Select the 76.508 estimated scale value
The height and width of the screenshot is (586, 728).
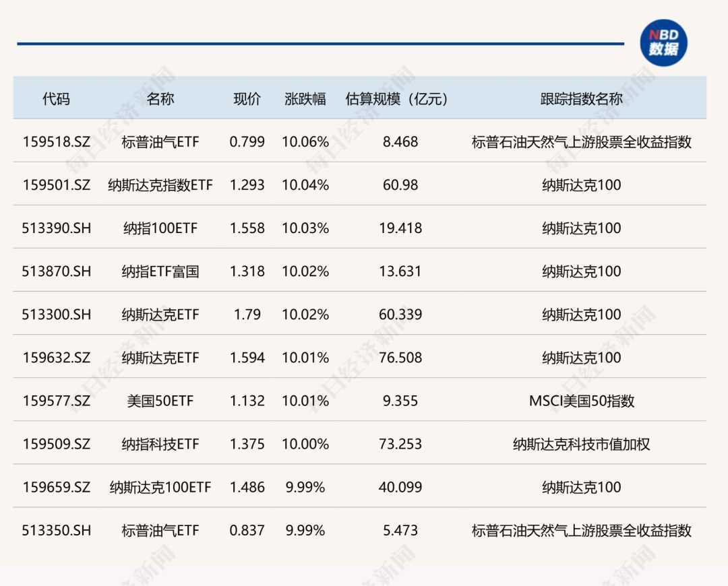click(x=400, y=358)
